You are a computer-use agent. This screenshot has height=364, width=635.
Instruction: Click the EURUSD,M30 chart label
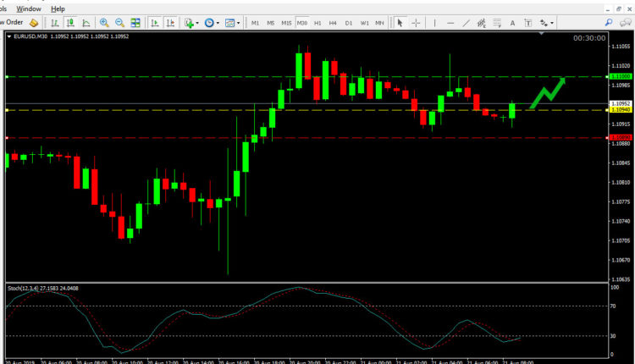point(30,36)
